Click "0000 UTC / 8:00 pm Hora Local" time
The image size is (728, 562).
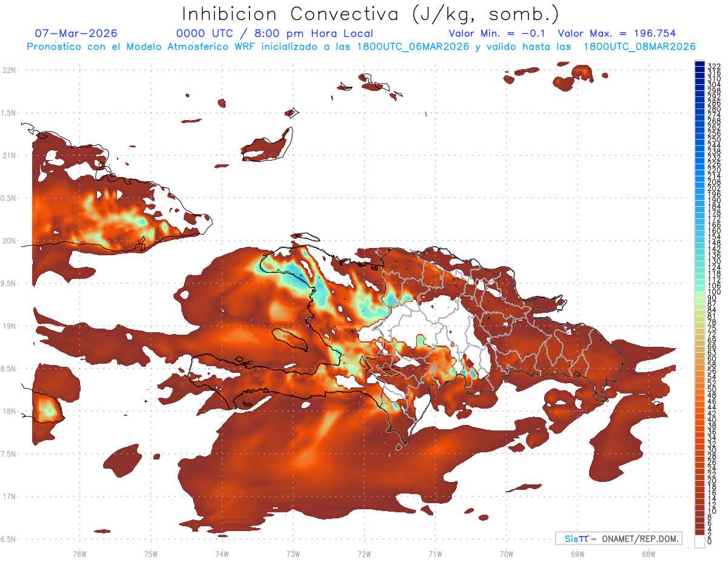click(x=275, y=33)
